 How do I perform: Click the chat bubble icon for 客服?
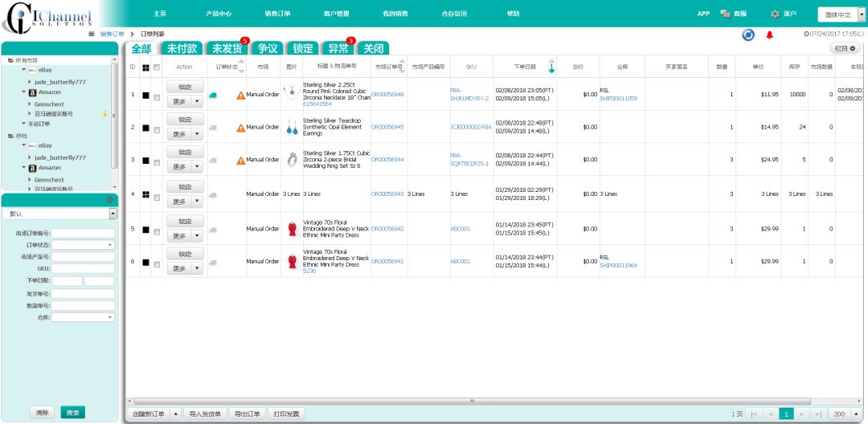725,14
